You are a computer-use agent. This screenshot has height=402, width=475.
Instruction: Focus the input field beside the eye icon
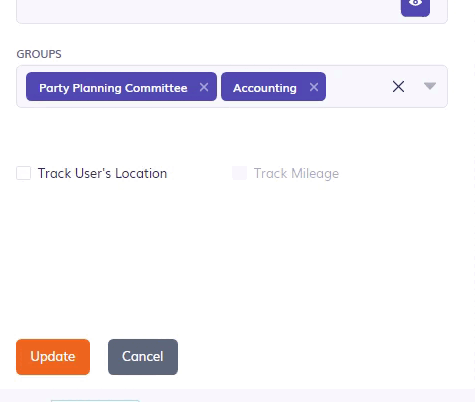click(x=207, y=8)
